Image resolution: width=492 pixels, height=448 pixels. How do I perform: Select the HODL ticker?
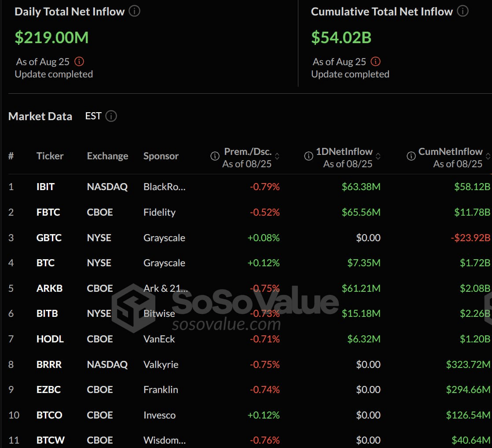click(50, 339)
